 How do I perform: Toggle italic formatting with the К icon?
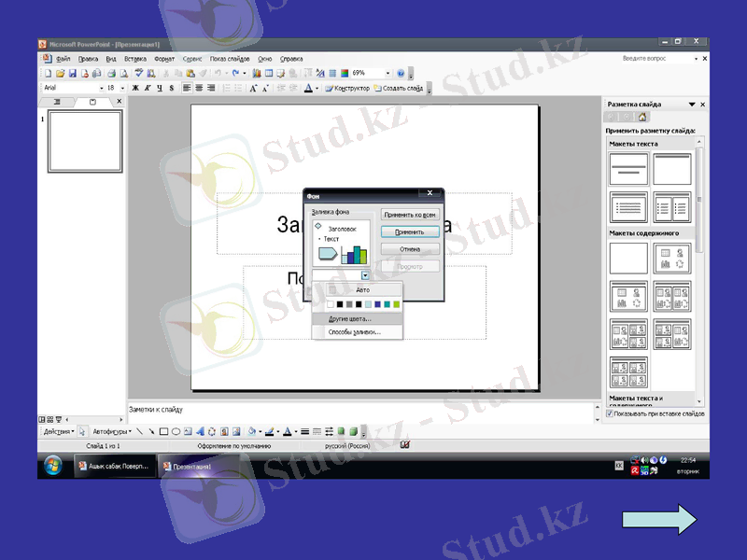tap(147, 87)
